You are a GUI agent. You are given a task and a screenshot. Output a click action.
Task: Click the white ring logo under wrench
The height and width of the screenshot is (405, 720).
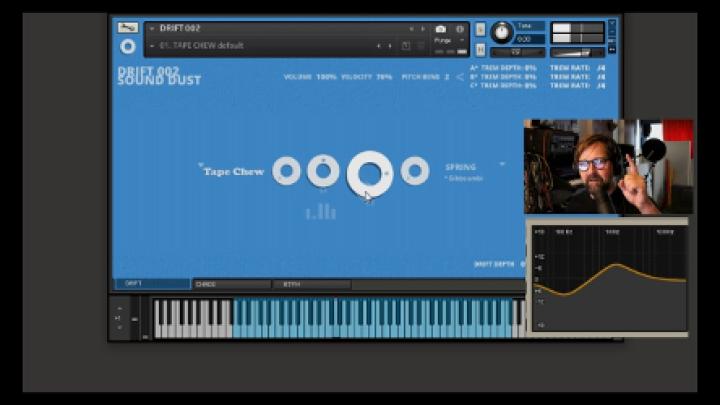128,46
